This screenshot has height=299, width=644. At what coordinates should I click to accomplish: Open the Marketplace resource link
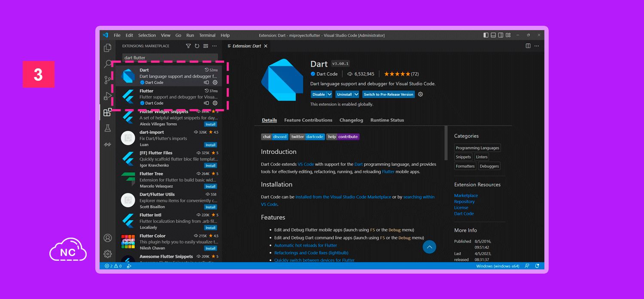click(466, 195)
